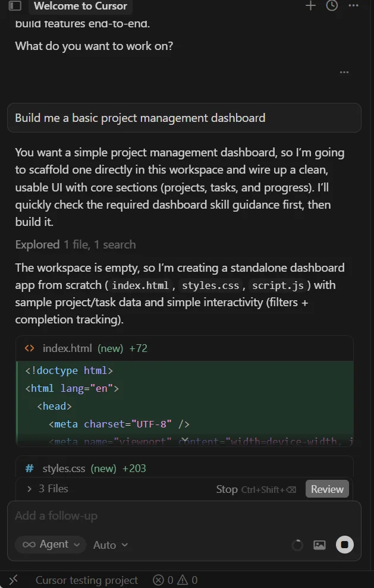Click the inline styles.css code chip
Screen dimensions: 374x588
click(210, 285)
